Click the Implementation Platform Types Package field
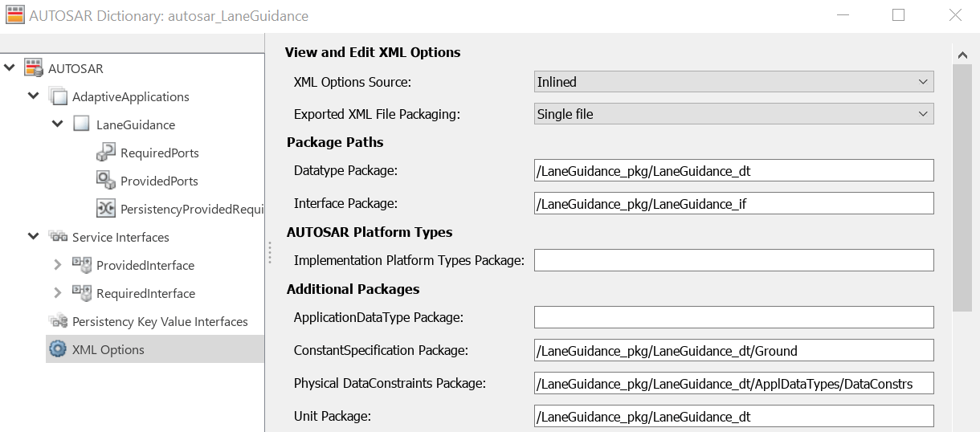 click(733, 260)
